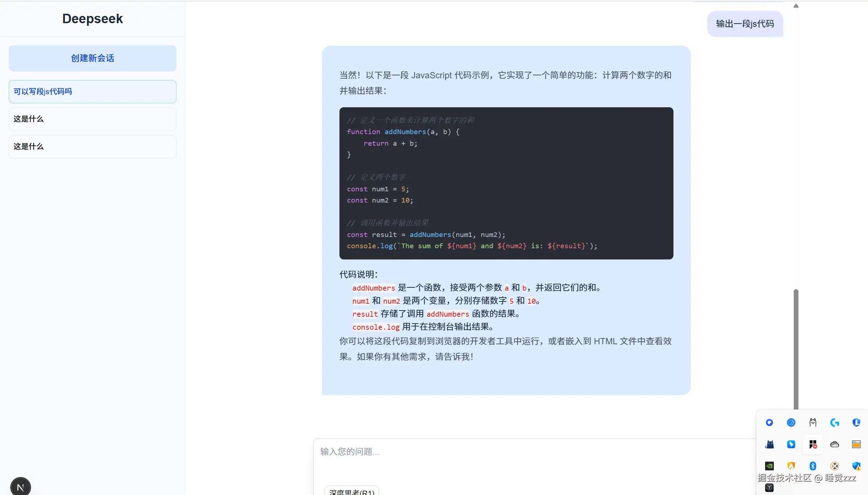Click the Deepseek title heading
Screen dimensions: 868x495
click(x=92, y=19)
